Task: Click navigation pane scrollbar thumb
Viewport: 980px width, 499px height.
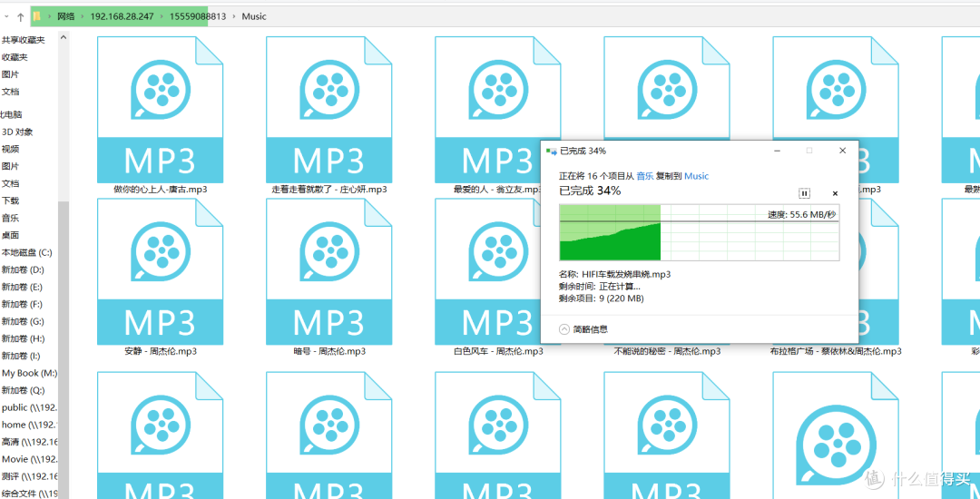Action: coord(64,349)
